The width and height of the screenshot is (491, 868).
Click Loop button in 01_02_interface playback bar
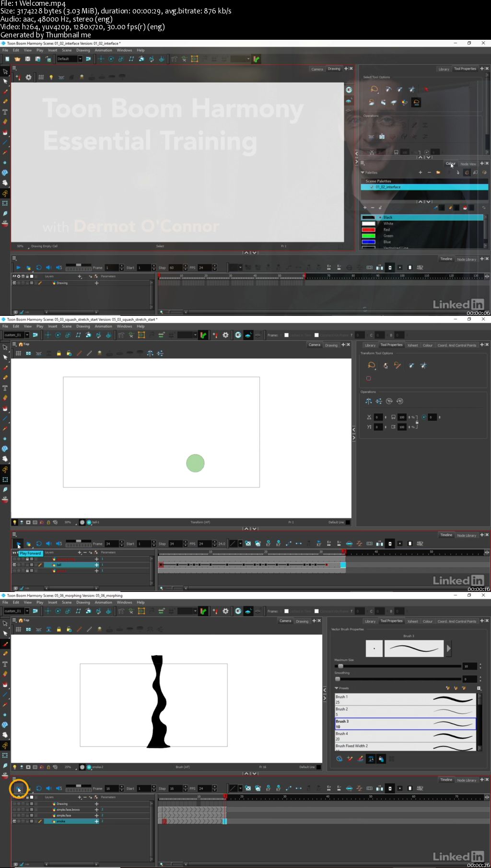(x=39, y=267)
